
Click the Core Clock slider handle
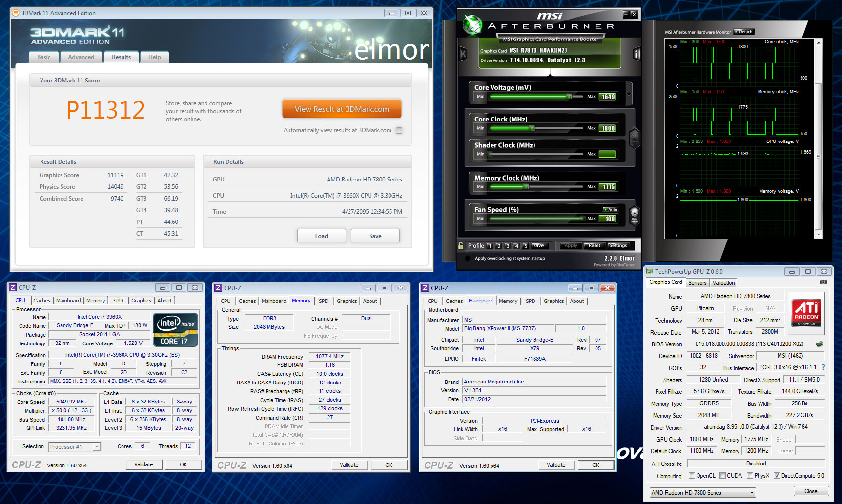pos(532,128)
